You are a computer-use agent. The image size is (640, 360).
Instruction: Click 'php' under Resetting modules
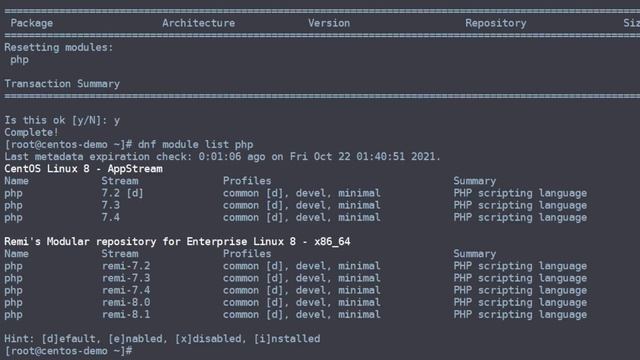[x=19, y=60]
